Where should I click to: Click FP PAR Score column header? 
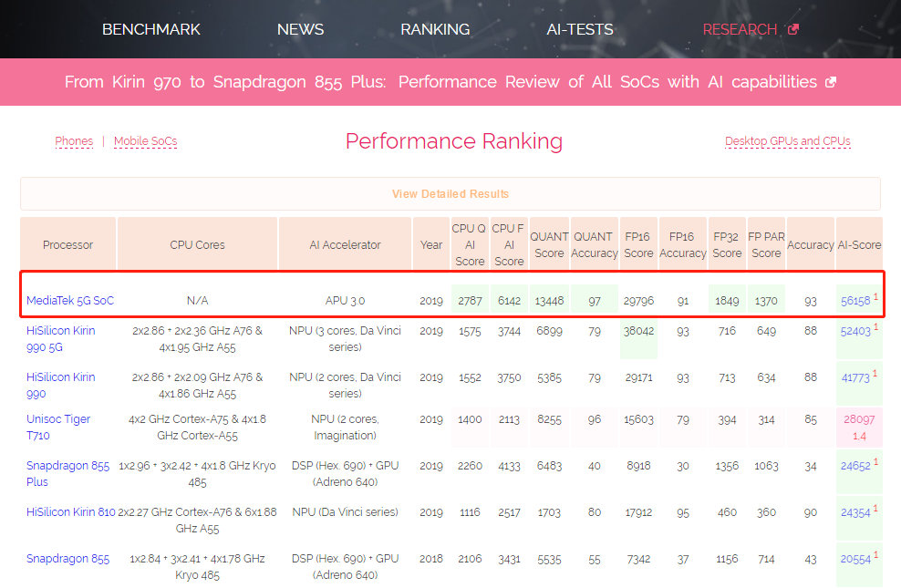(766, 244)
